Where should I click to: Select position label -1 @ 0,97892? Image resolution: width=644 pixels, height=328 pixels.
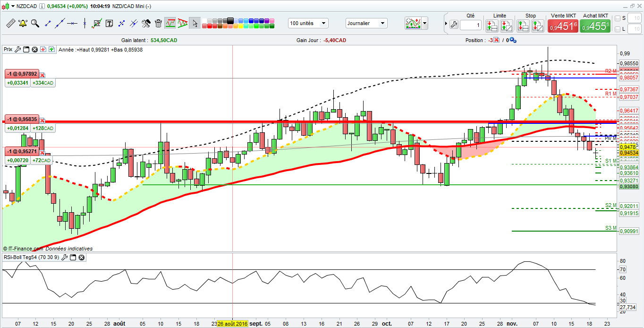point(22,74)
